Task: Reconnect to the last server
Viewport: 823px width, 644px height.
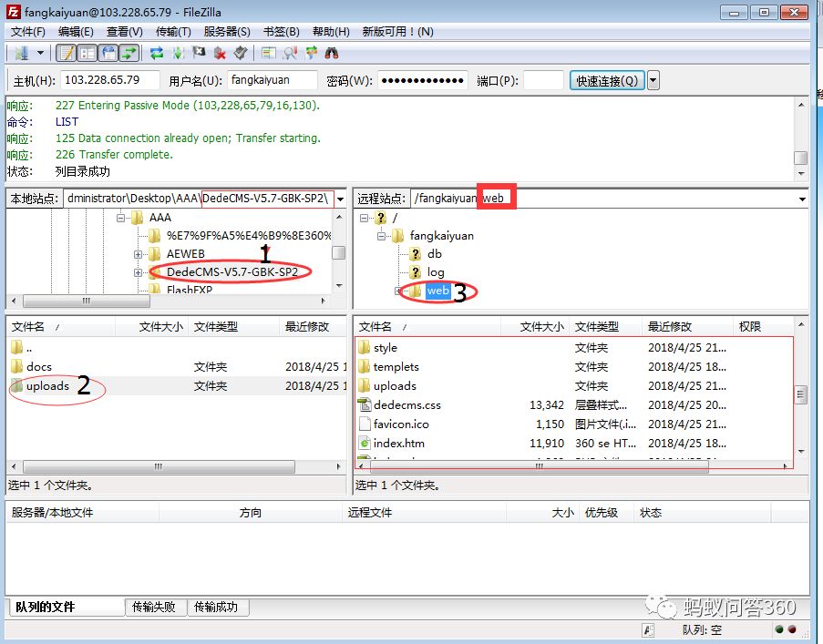Action: [241, 53]
